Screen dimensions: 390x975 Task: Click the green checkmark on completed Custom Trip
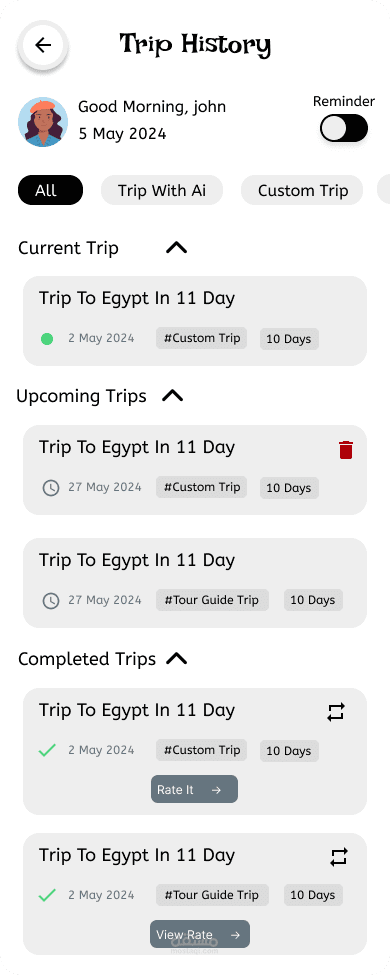(47, 751)
